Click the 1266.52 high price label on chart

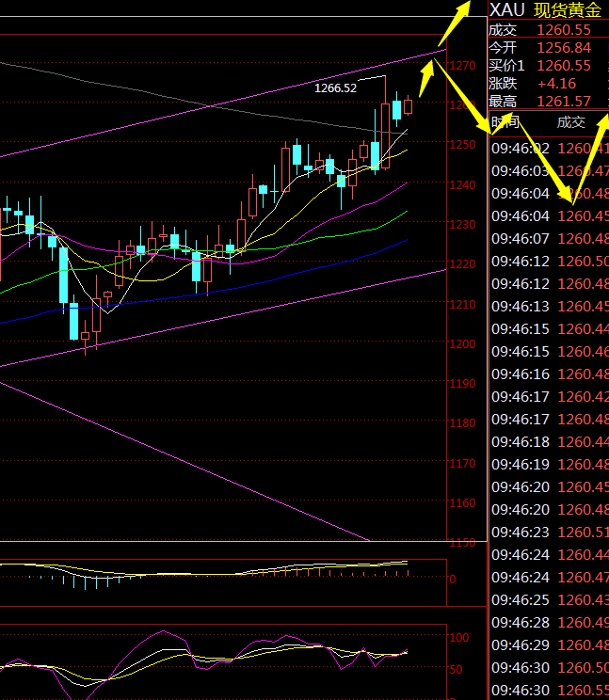click(x=335, y=87)
